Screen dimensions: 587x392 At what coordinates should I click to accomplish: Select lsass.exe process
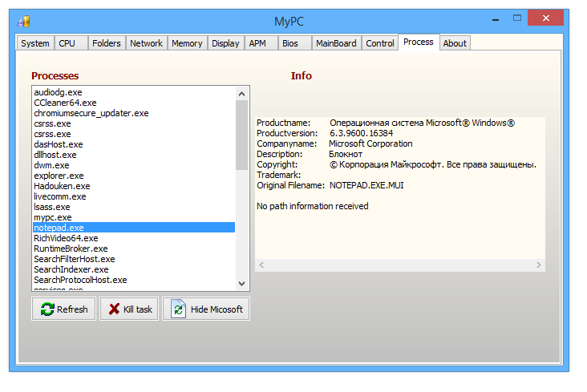point(134,207)
